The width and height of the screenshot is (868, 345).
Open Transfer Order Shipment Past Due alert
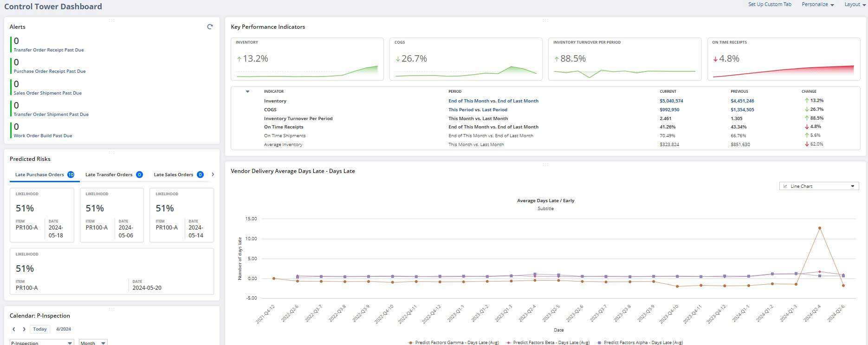(x=51, y=114)
